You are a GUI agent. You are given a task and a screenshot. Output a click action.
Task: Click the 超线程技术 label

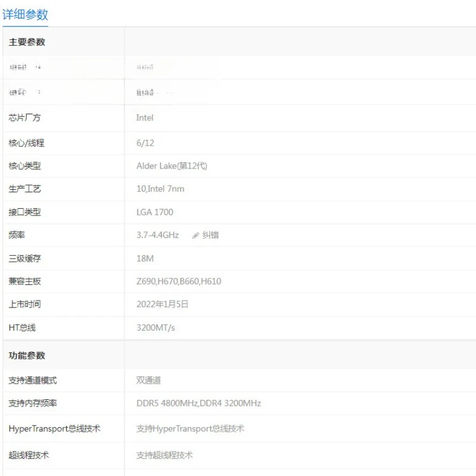[29, 455]
